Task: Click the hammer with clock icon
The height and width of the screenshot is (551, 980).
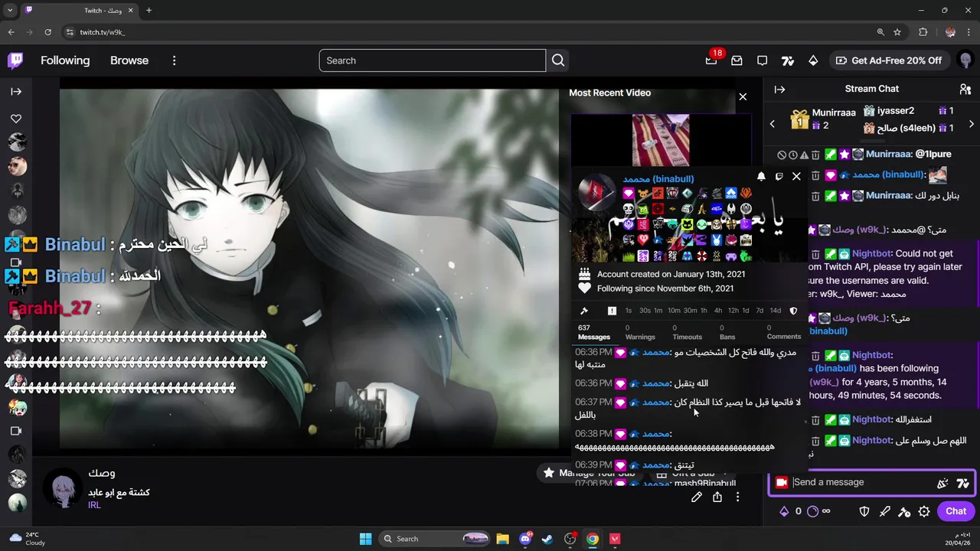Action: (x=904, y=511)
